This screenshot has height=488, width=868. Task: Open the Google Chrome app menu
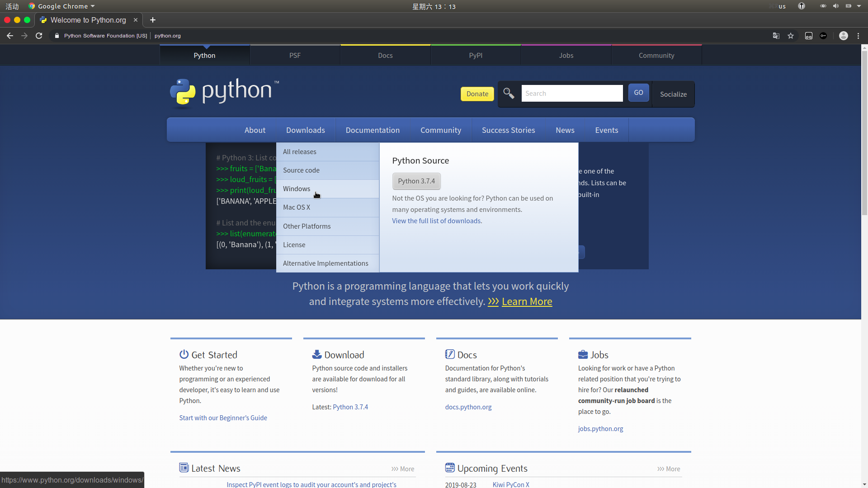coord(61,6)
